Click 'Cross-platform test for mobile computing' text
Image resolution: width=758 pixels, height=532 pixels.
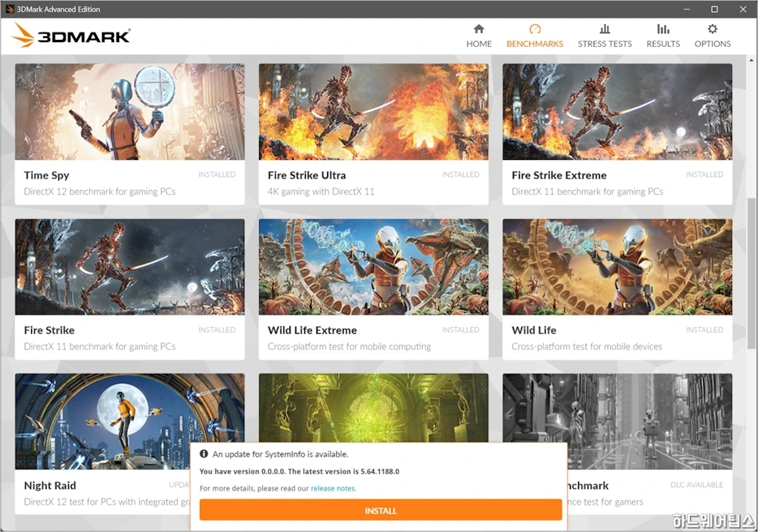point(349,346)
